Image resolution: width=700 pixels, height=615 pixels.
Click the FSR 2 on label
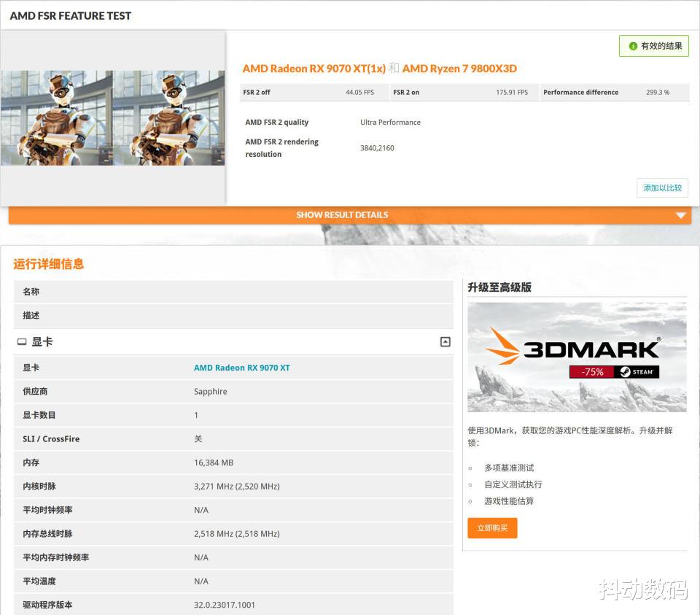406,92
